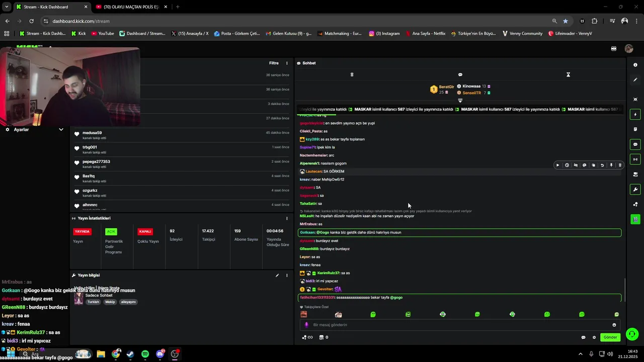Click the YAYINDA status badge
This screenshot has height=362, width=644.
pyautogui.click(x=82, y=232)
